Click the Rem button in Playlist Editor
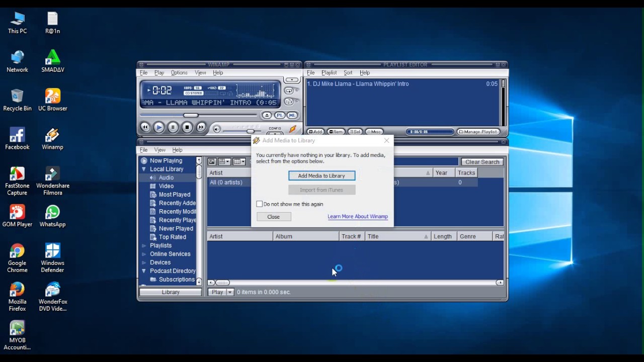The width and height of the screenshot is (644, 362). click(x=336, y=132)
